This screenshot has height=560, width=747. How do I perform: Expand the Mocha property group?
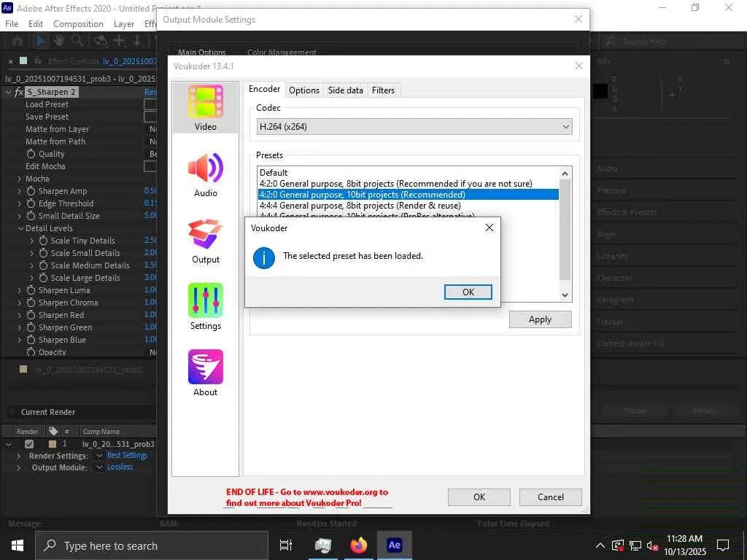[x=19, y=179]
